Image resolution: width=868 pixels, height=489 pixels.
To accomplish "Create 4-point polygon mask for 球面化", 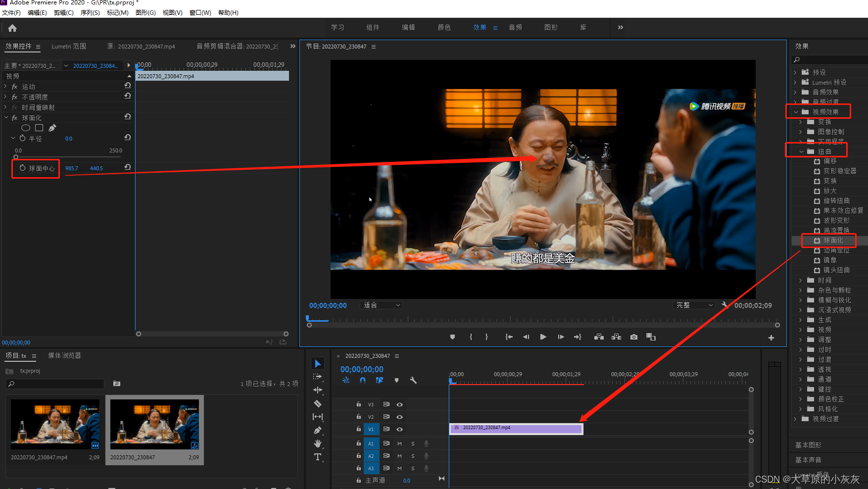I will (39, 128).
